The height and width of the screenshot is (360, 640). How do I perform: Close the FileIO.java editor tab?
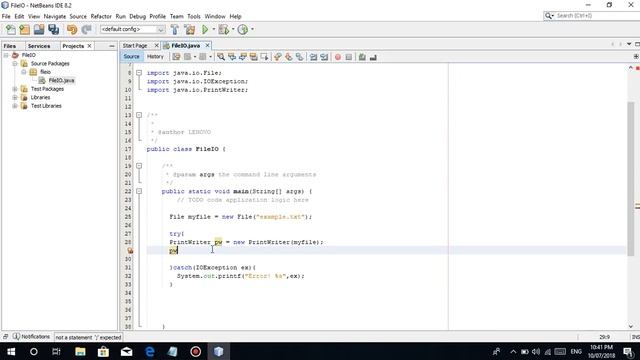coord(207,45)
